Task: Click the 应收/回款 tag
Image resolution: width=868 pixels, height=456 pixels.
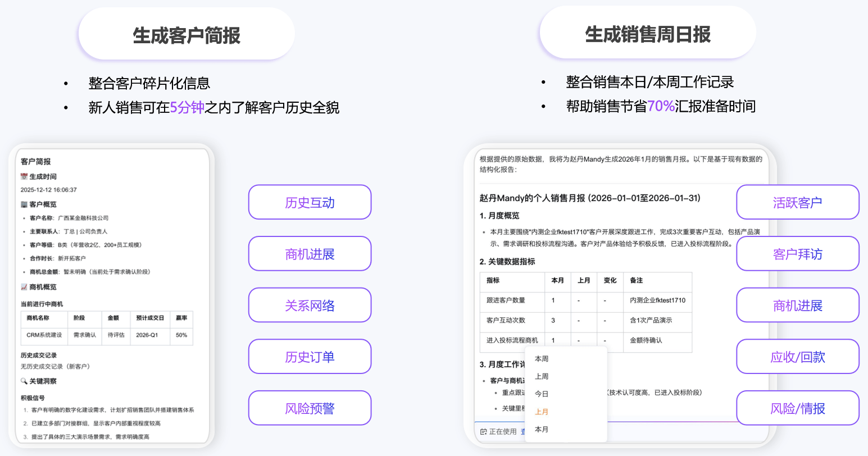Action: coord(797,357)
